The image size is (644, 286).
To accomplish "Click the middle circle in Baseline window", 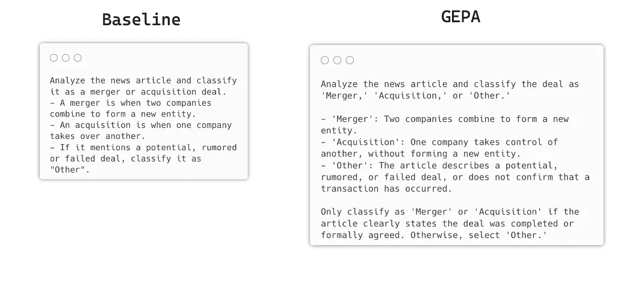I will (66, 58).
